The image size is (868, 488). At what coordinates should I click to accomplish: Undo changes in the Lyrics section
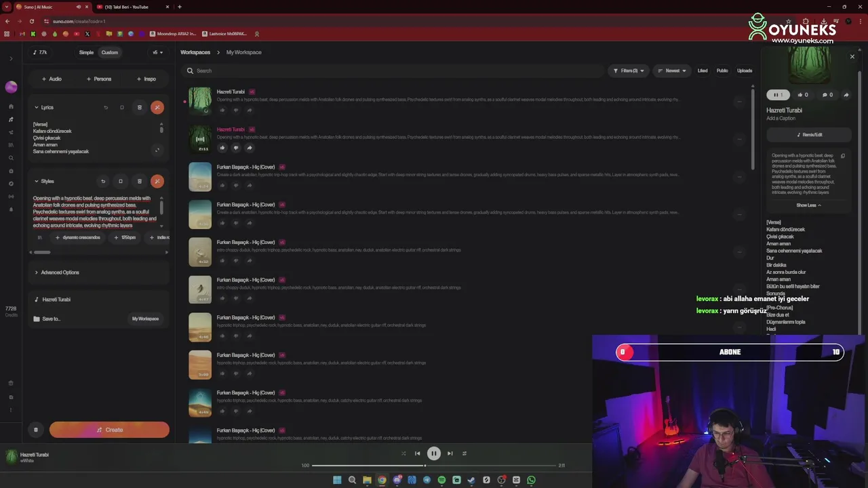105,107
